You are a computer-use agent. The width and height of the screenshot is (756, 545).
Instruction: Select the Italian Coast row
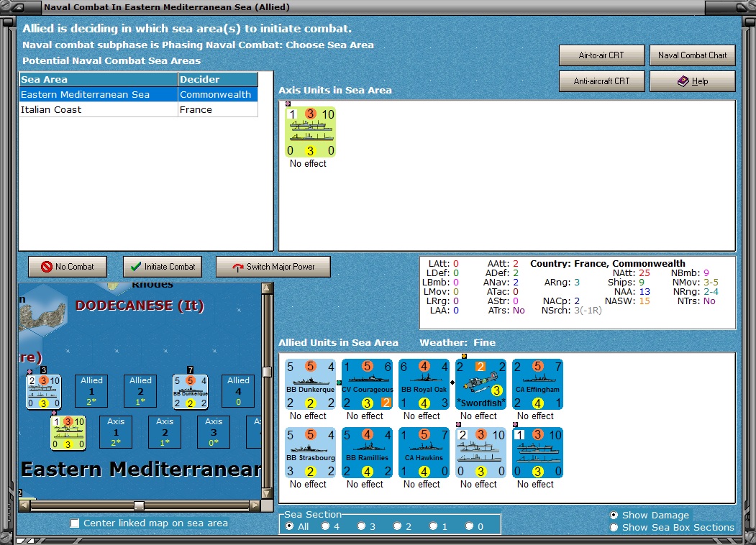click(138, 109)
